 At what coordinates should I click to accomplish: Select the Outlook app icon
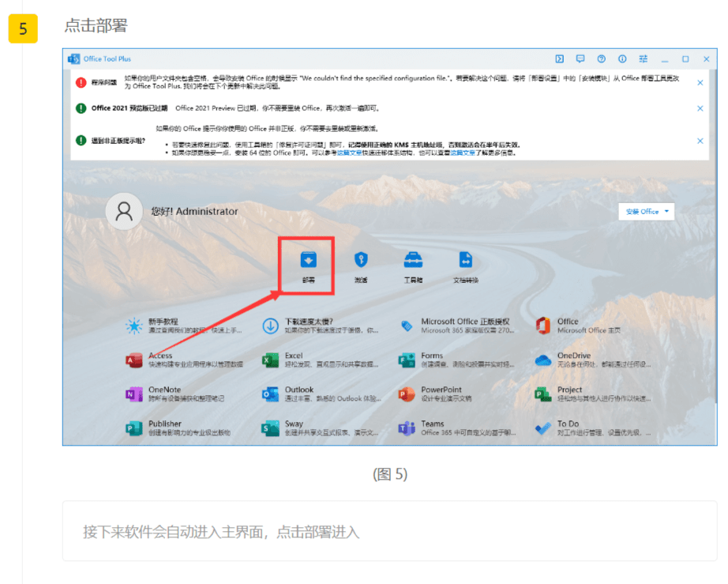point(270,394)
